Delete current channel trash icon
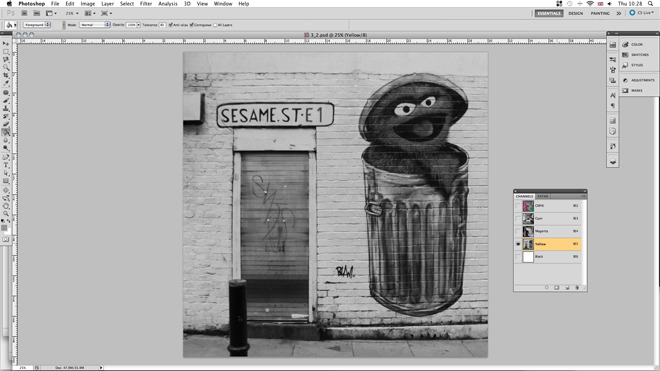The width and height of the screenshot is (660, 371). click(577, 288)
